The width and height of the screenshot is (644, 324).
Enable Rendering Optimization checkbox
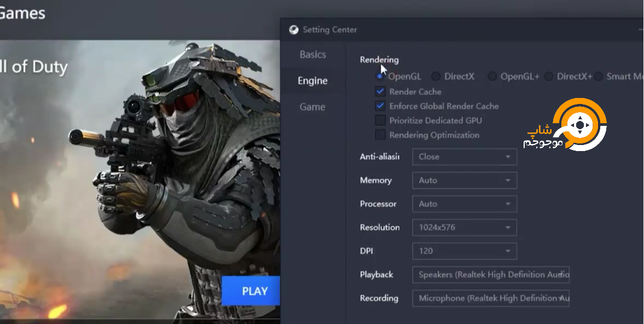tap(380, 135)
